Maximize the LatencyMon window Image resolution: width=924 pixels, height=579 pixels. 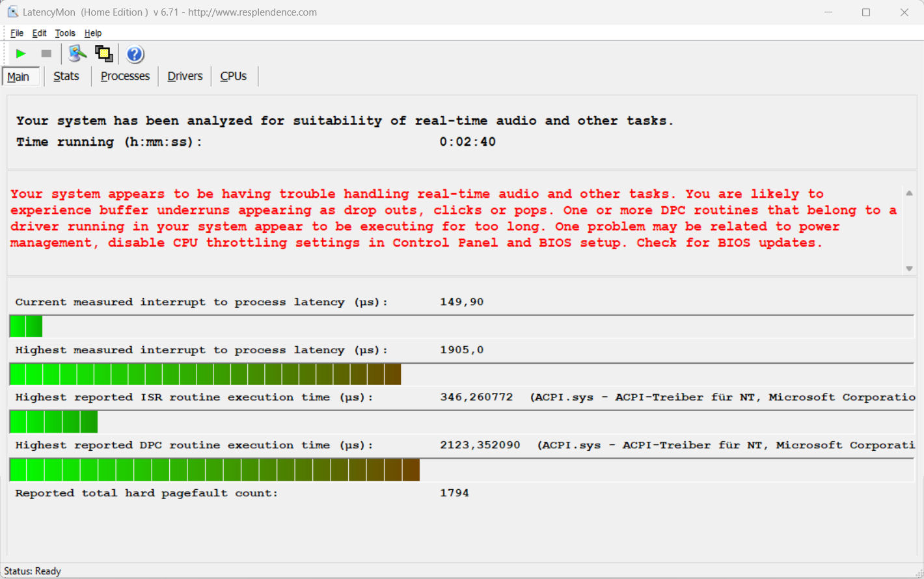pyautogui.click(x=866, y=12)
